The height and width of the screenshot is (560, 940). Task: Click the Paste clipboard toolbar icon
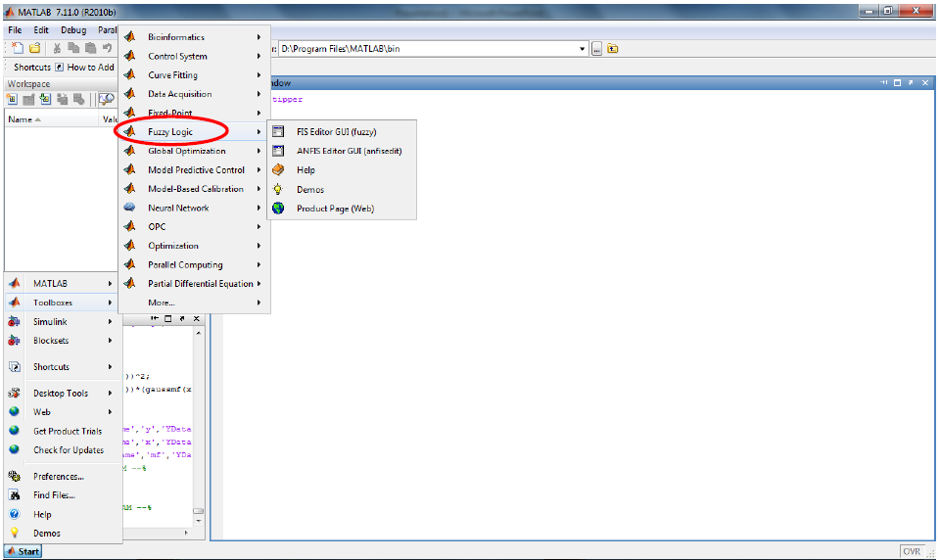click(x=90, y=48)
